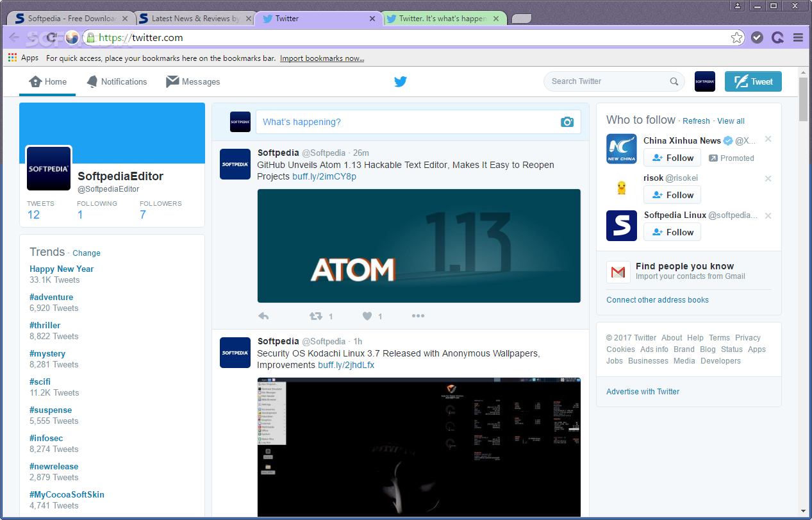
Task: Follow risok
Action: click(672, 195)
